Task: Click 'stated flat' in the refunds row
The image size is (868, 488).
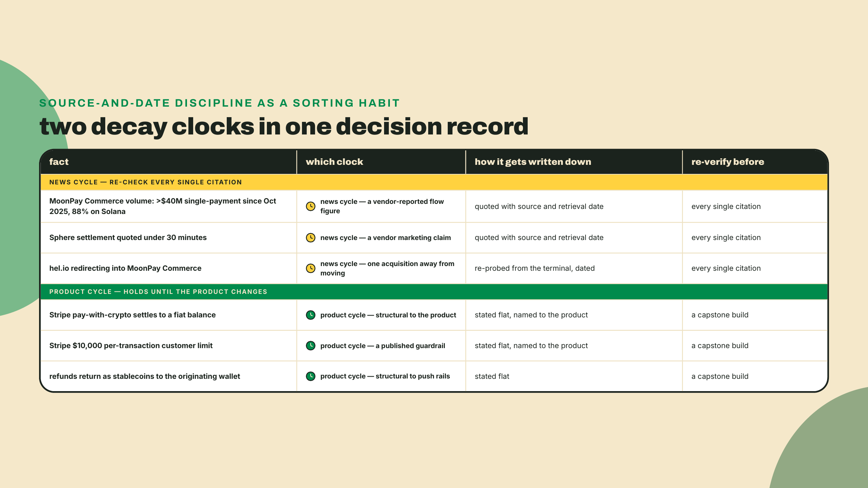Action: [492, 376]
